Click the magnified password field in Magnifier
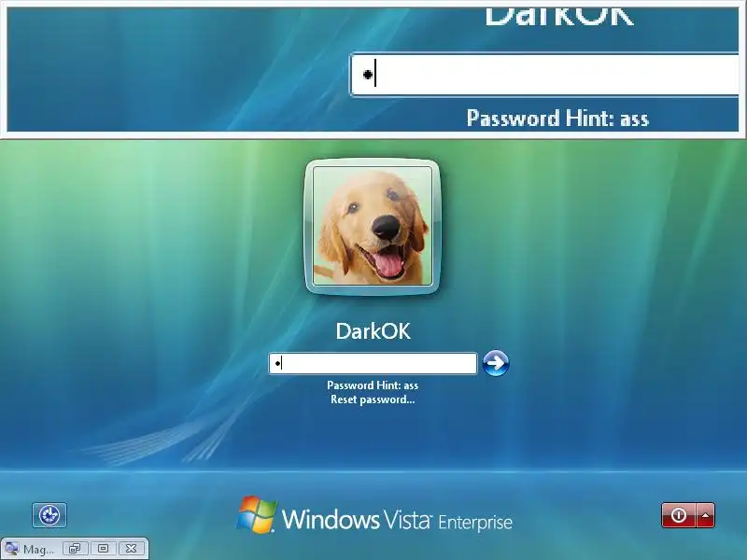This screenshot has width=747, height=560. pos(544,75)
